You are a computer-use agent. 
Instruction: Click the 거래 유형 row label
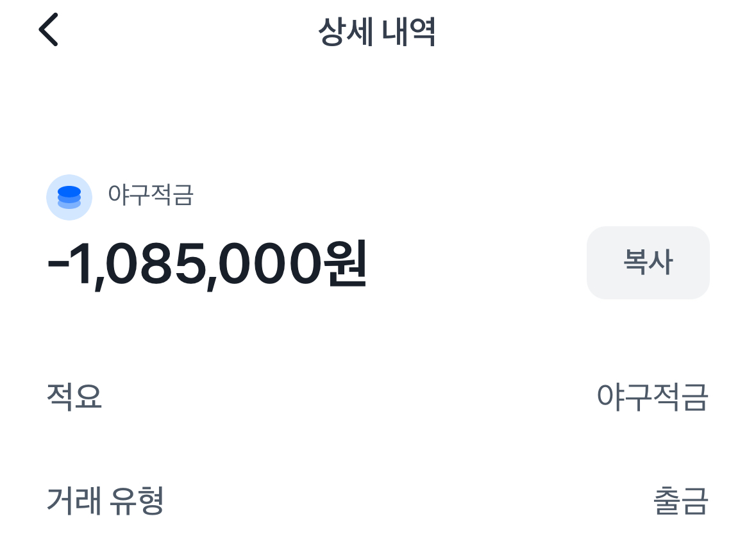(x=105, y=501)
